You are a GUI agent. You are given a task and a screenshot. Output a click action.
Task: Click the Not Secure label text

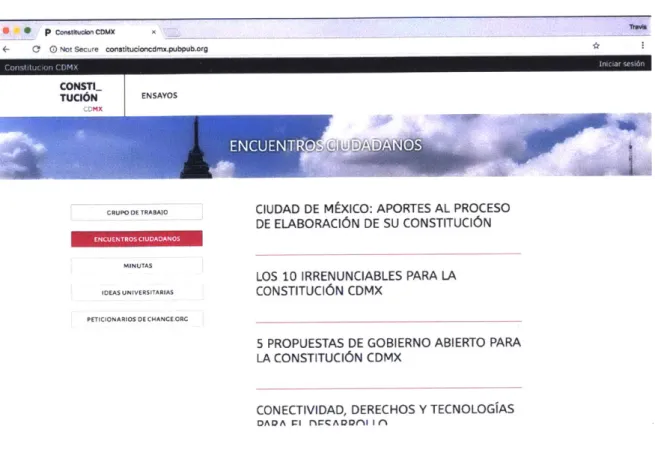point(79,49)
